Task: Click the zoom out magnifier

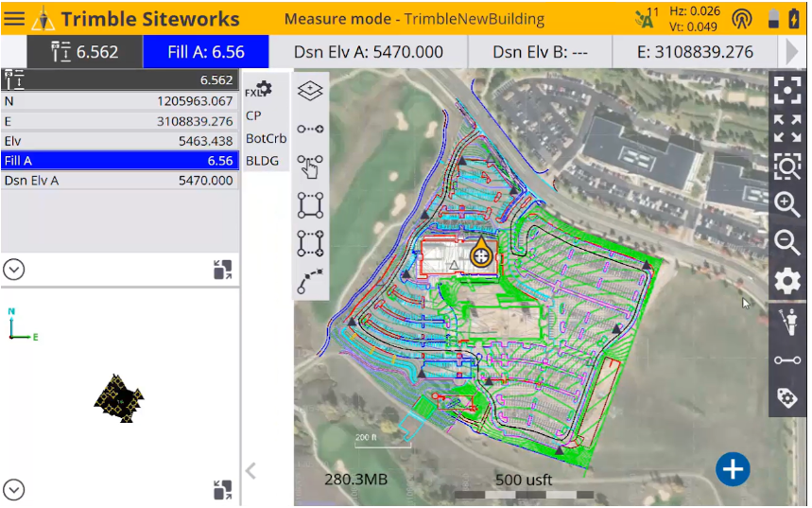Action: [x=786, y=242]
